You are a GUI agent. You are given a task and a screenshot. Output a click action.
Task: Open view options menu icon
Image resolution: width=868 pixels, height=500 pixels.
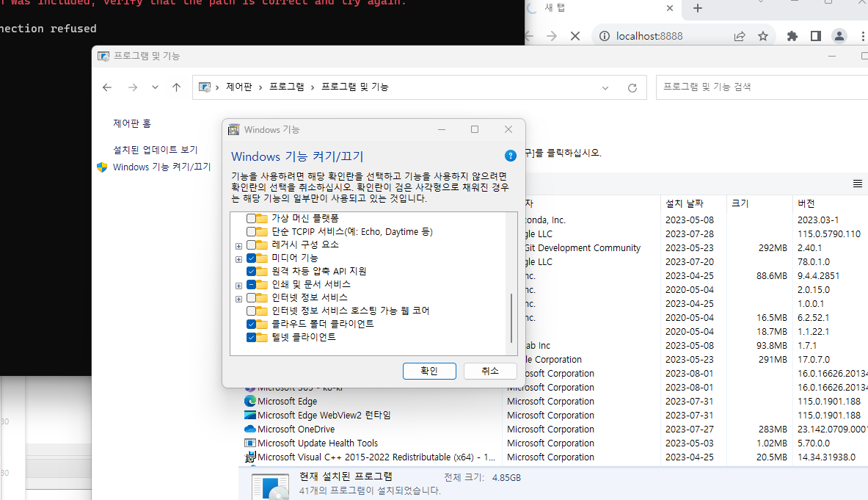[x=858, y=184]
